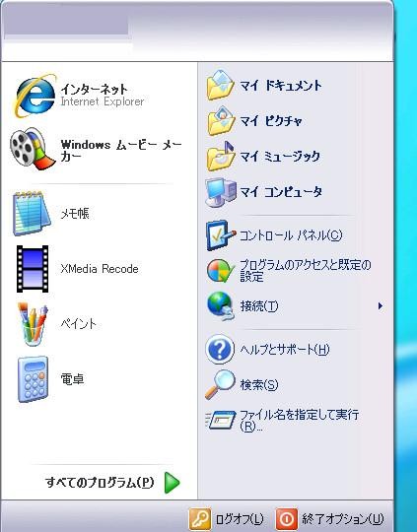Select XMedia Recode label
417x532 pixels.
pyautogui.click(x=100, y=269)
